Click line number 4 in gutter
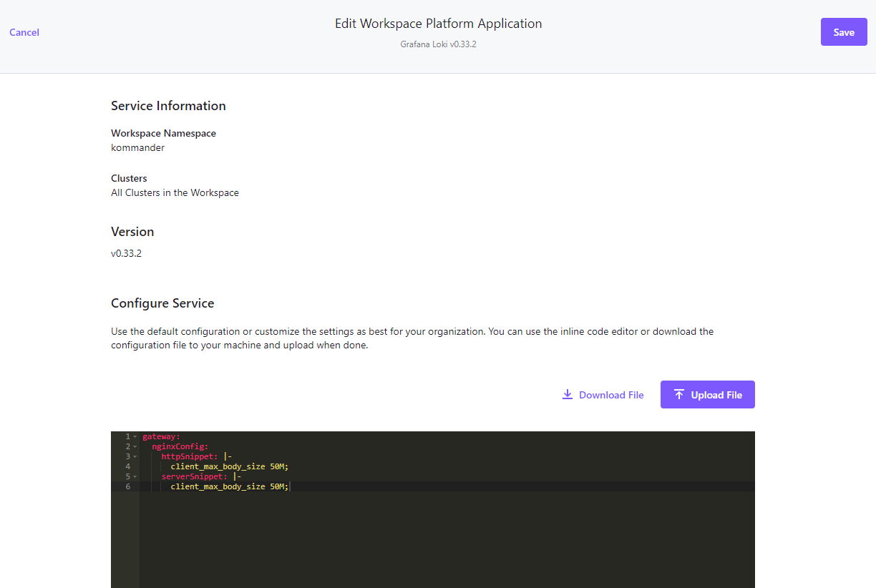The image size is (876, 588). (127, 466)
